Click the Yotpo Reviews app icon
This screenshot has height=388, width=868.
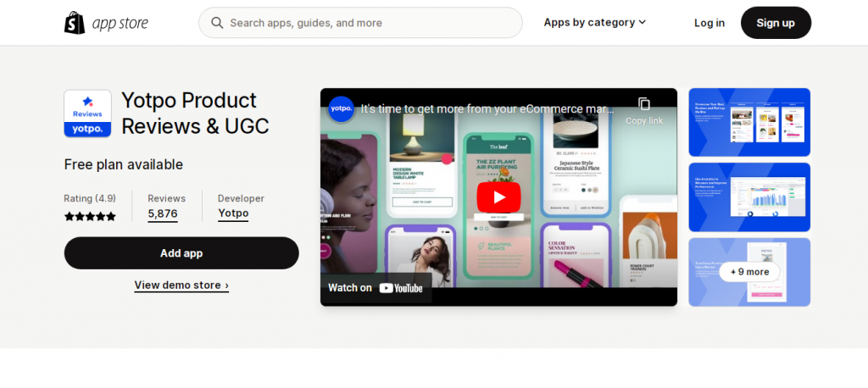87,114
